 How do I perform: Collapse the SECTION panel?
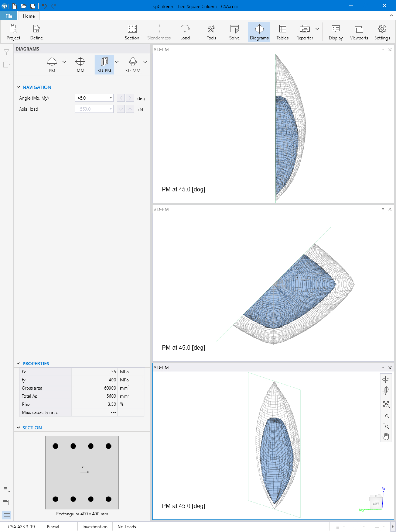(x=18, y=428)
